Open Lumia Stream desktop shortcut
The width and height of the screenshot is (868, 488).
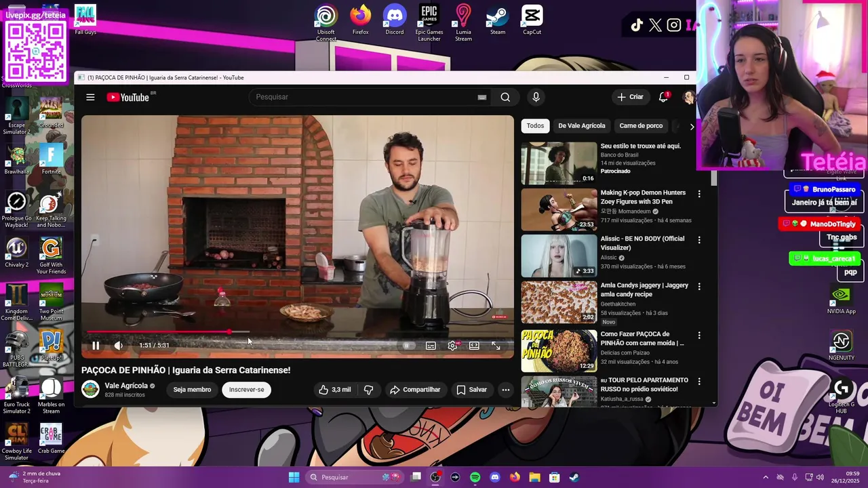(463, 22)
